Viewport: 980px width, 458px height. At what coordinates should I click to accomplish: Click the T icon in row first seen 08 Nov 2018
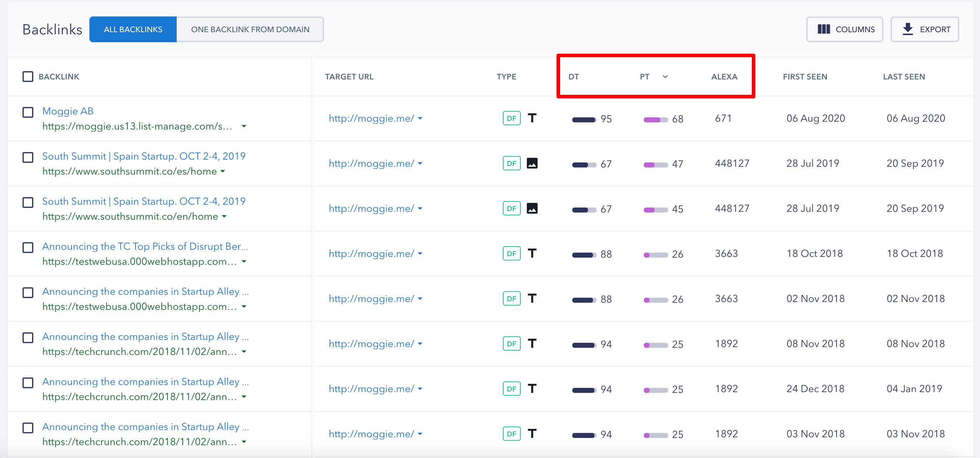(532, 343)
